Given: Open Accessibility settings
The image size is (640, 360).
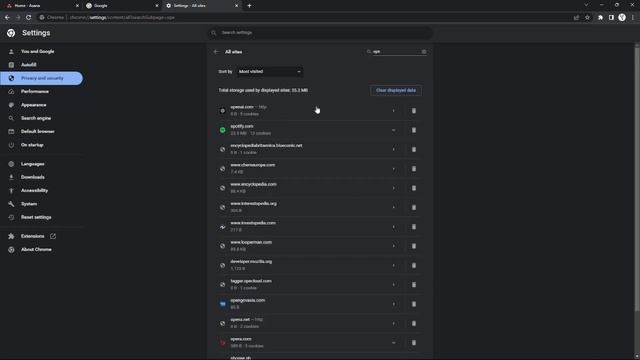Looking at the screenshot, I should click(34, 191).
